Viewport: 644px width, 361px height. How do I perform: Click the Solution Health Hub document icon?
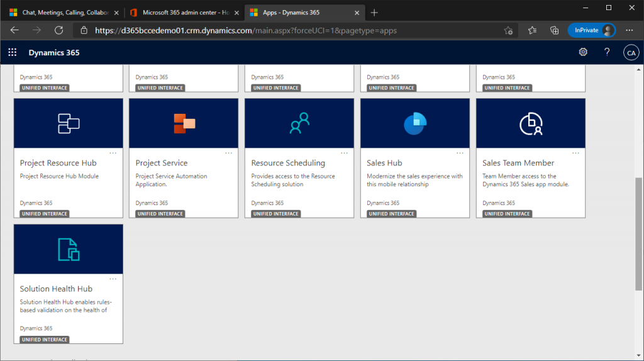[68, 249]
